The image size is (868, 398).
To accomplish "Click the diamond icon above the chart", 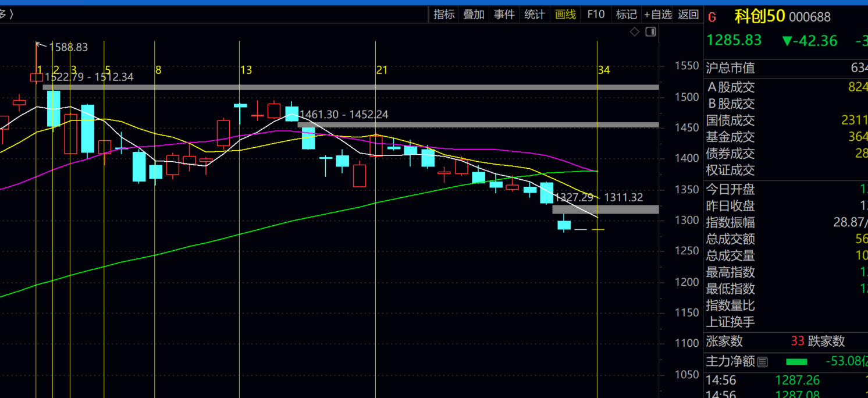I will point(635,31).
